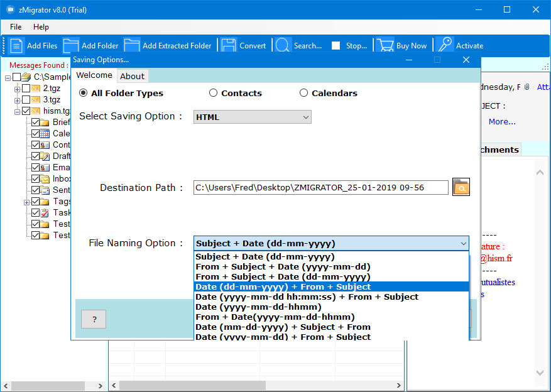Expand the Tags folder node

[26, 202]
